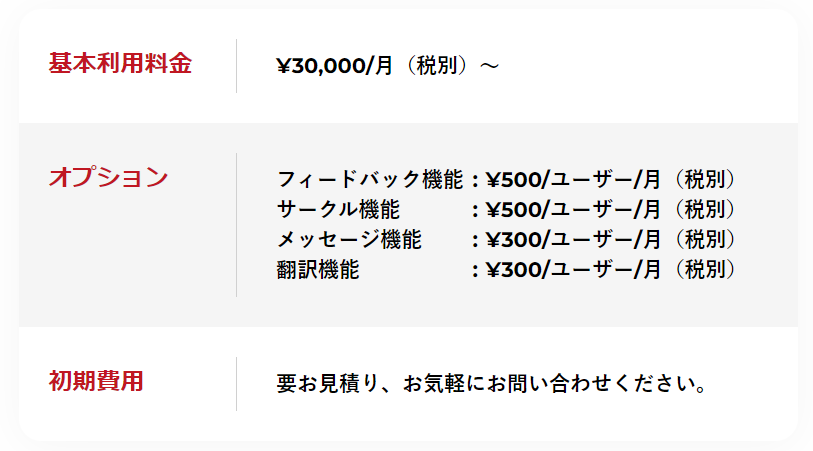Screen dimensions: 813x451
Task: Click （税別） on the フィードバック機能 row
Action: click(704, 180)
